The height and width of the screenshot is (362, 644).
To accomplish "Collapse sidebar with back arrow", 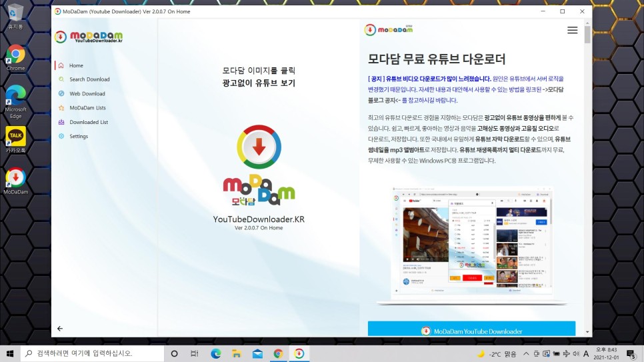I will click(60, 329).
